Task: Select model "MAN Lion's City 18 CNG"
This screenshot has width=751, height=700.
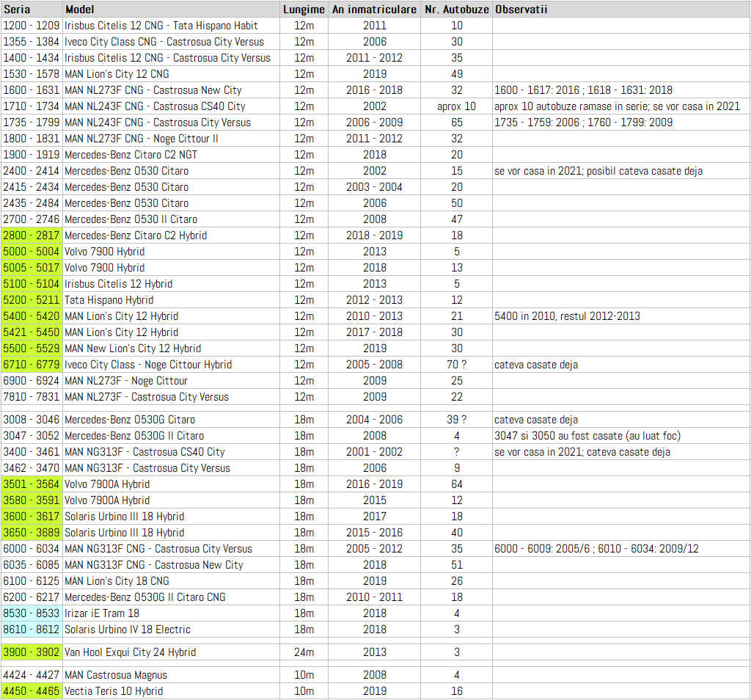Action: [117, 581]
